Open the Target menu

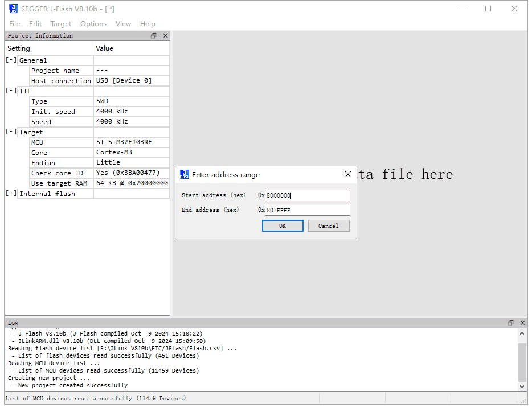click(x=61, y=24)
